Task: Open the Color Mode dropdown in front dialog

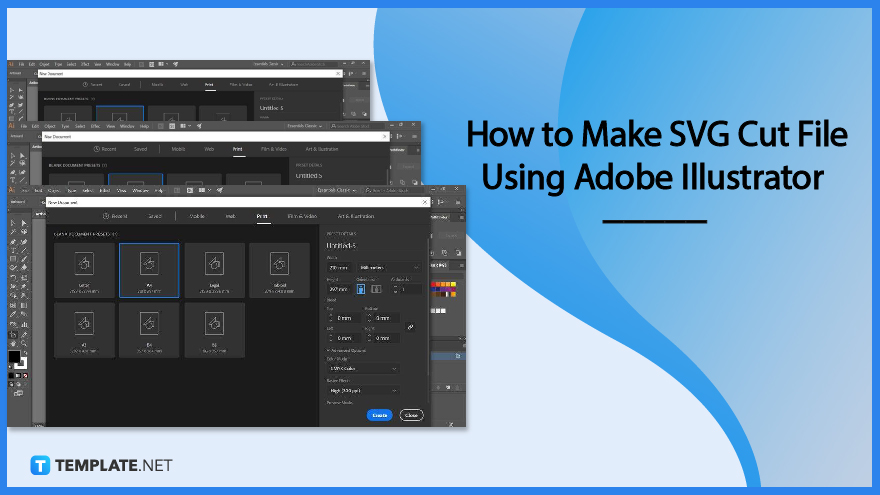Action: 363,369
